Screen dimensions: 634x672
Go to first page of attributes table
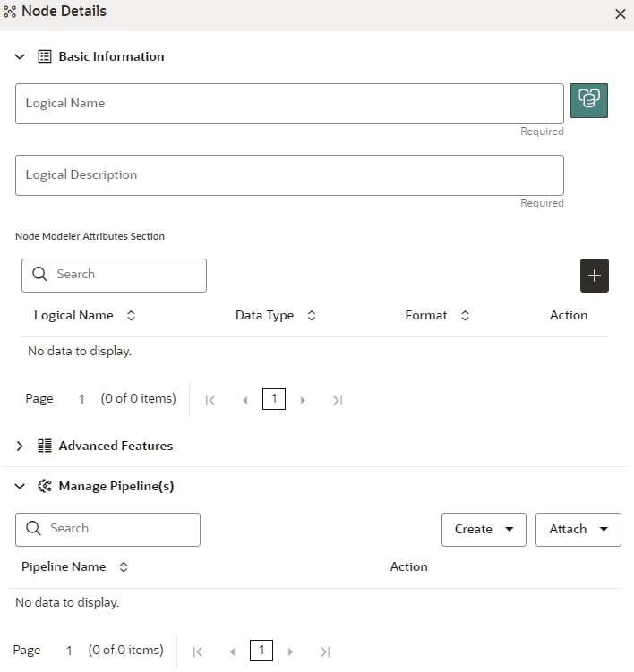point(210,400)
